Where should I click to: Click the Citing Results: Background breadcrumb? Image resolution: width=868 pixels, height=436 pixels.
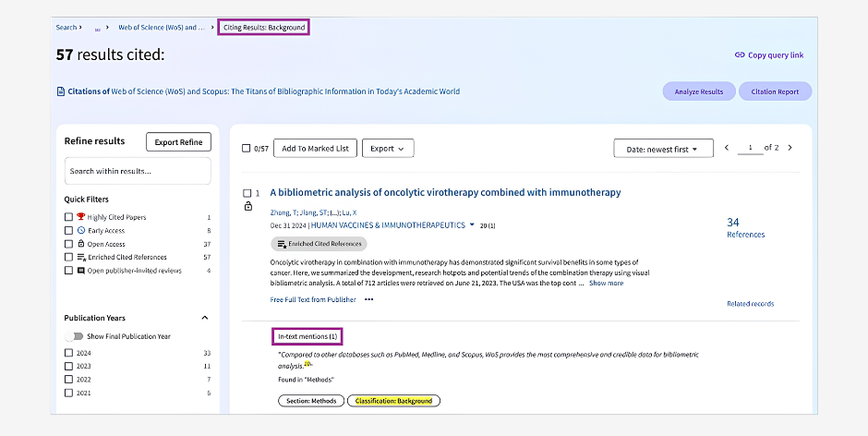click(x=264, y=27)
